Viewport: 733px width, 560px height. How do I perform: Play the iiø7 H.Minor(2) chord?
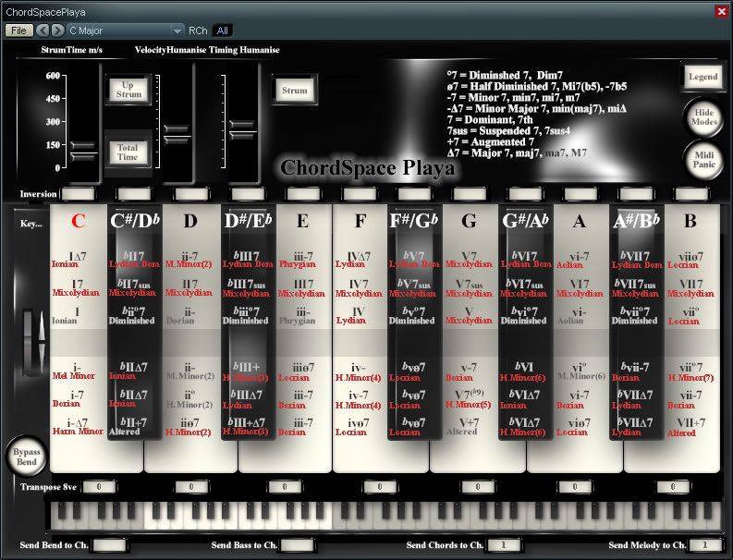point(189,427)
